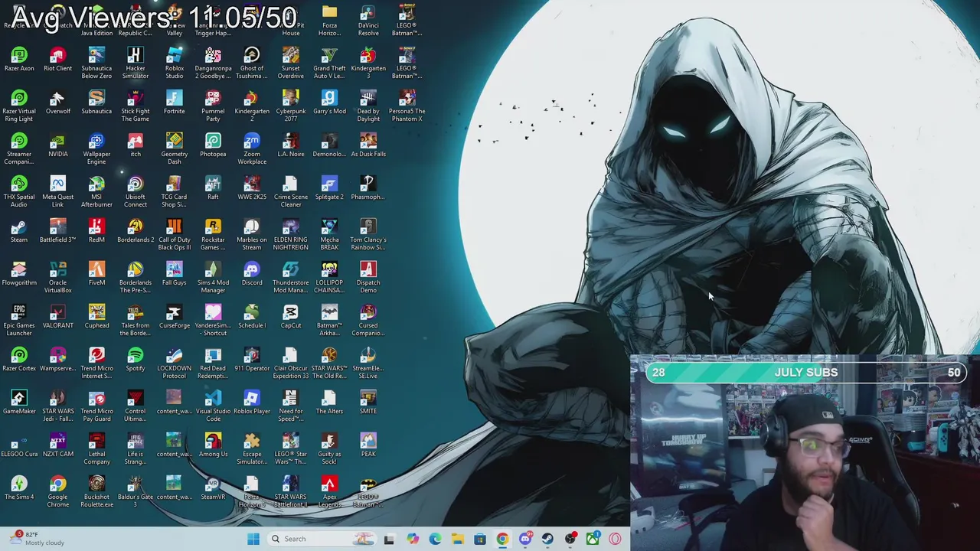Open Garry's Mod desktop icon
Screen dimensions: 980x551
(x=329, y=103)
